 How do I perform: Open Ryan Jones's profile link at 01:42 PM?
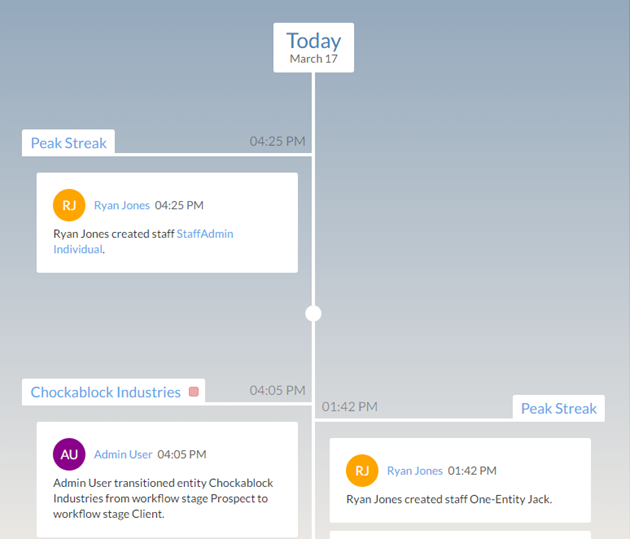click(x=414, y=471)
